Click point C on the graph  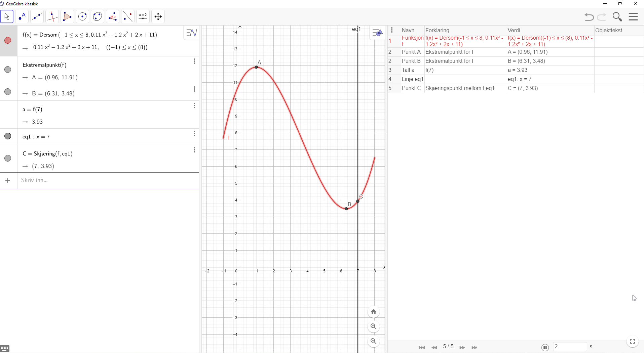358,201
